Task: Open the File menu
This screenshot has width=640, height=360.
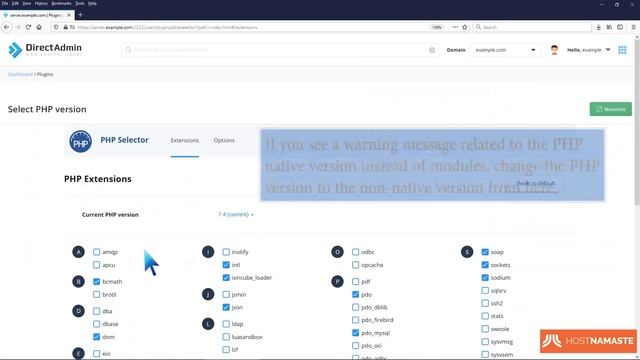Action: [4, 3]
